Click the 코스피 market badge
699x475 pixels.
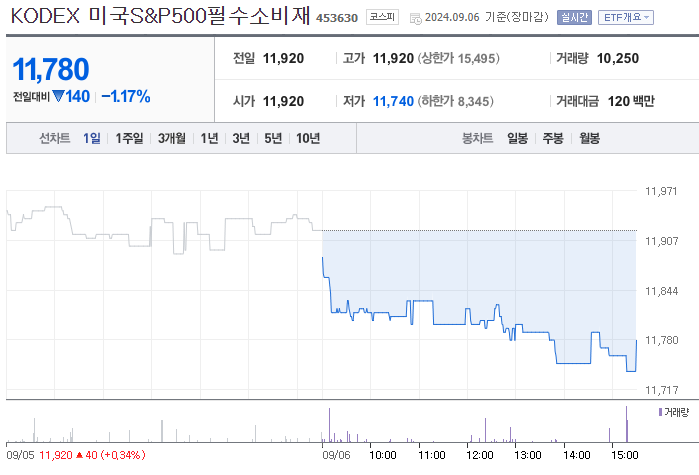(382, 17)
